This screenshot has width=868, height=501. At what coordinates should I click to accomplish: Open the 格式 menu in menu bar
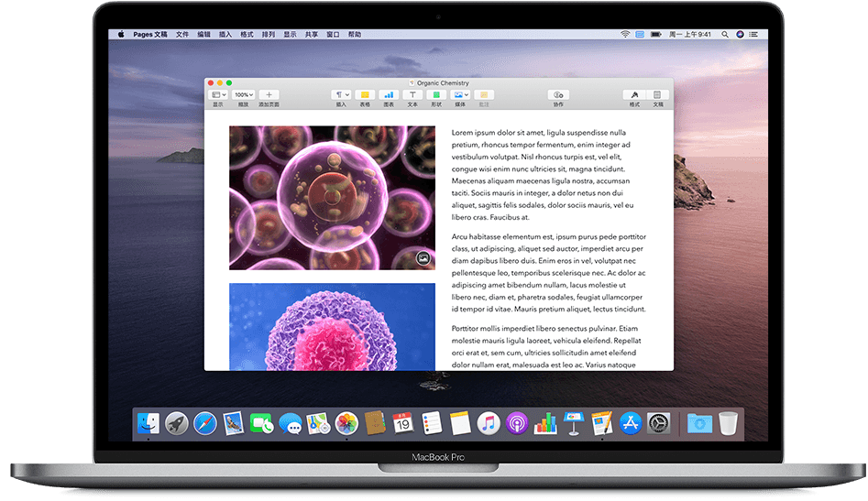click(247, 34)
